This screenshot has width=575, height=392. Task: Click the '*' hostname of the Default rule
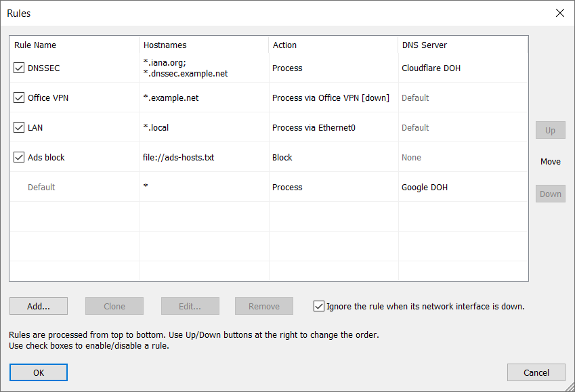146,186
